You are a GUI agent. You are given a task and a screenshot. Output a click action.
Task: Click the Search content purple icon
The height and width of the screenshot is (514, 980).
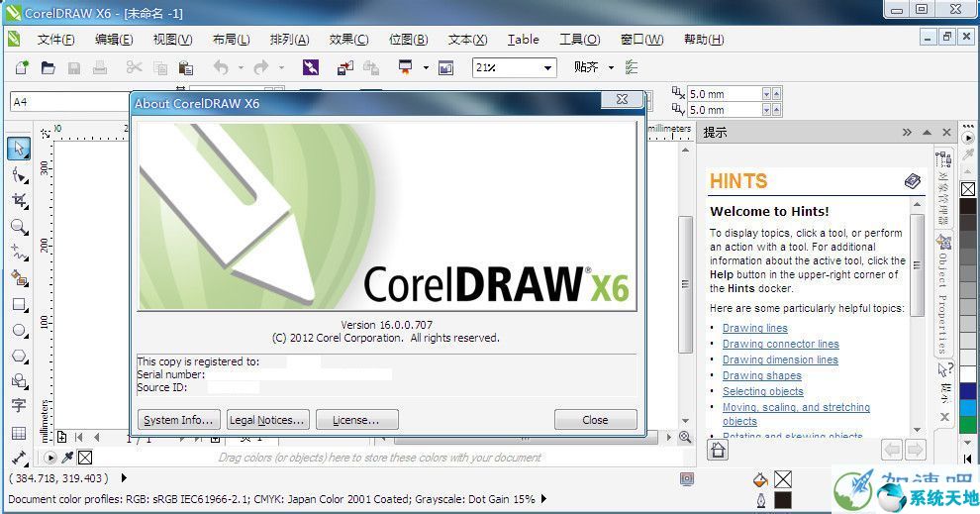(x=311, y=67)
